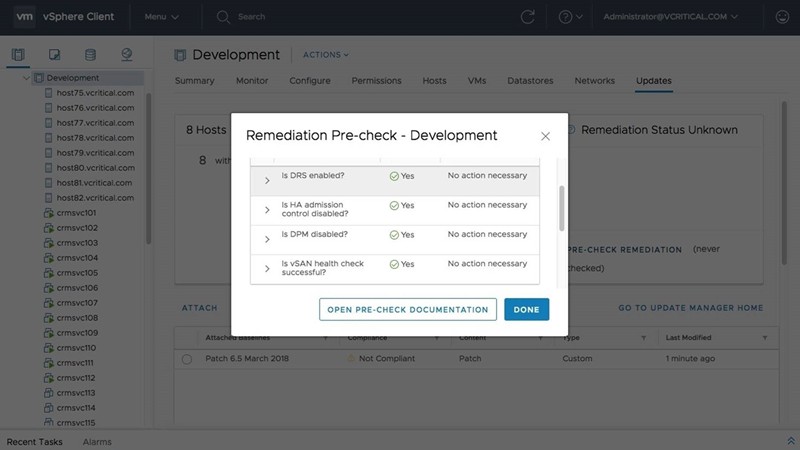800x450 pixels.
Task: Click PRE-CHECK REMEDIATION link
Action: (x=625, y=249)
